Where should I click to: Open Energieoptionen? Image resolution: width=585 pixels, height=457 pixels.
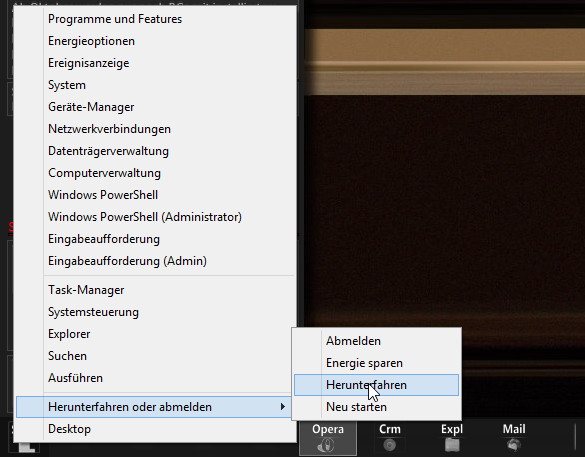coord(155,41)
